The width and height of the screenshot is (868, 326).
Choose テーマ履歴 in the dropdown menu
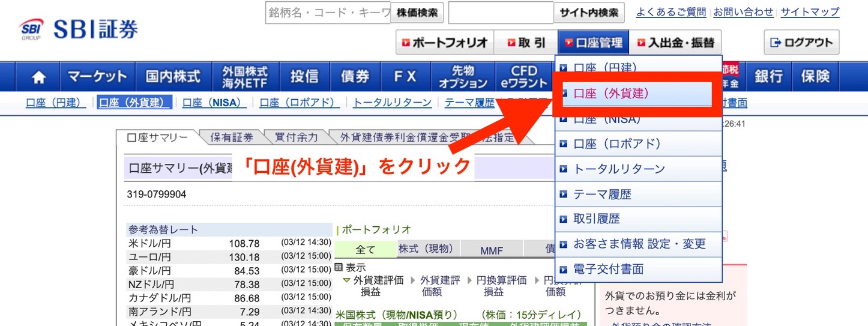pyautogui.click(x=639, y=195)
